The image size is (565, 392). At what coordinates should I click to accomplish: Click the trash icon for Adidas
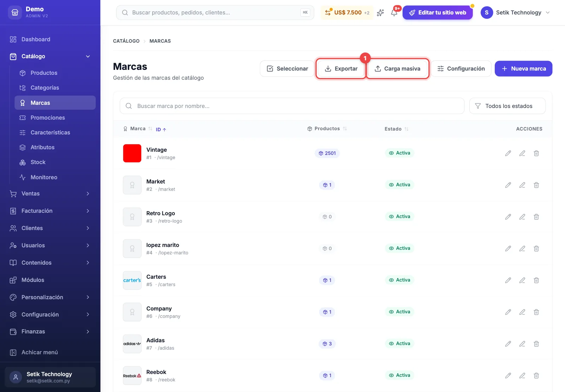(536, 344)
